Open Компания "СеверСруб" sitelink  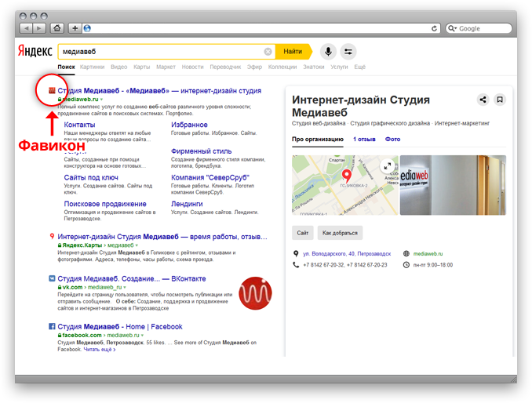click(x=210, y=178)
